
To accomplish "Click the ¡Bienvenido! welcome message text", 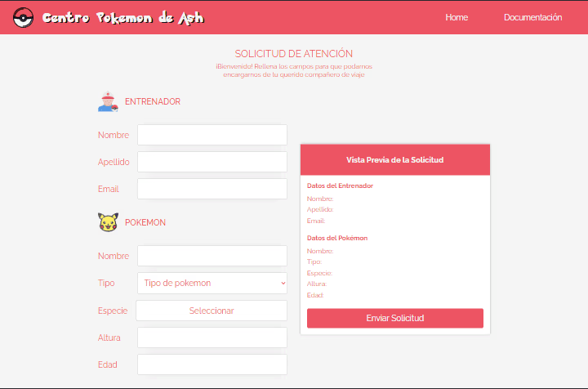I will click(x=294, y=70).
